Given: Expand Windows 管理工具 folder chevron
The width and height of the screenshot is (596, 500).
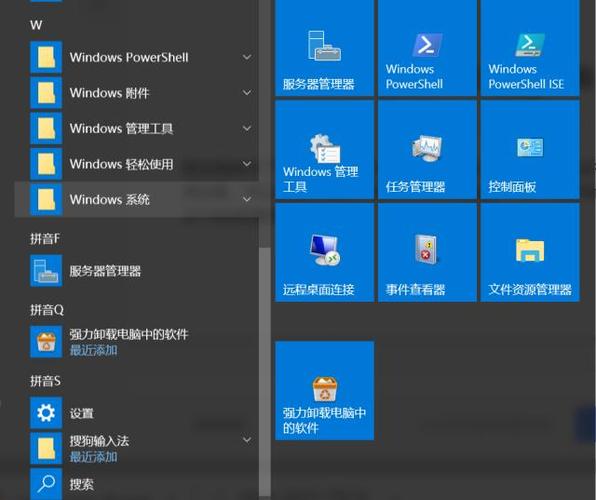Looking at the screenshot, I should (247, 129).
